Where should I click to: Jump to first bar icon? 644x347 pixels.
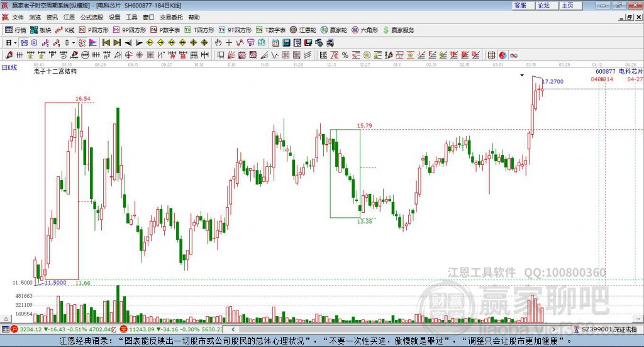pos(106,43)
